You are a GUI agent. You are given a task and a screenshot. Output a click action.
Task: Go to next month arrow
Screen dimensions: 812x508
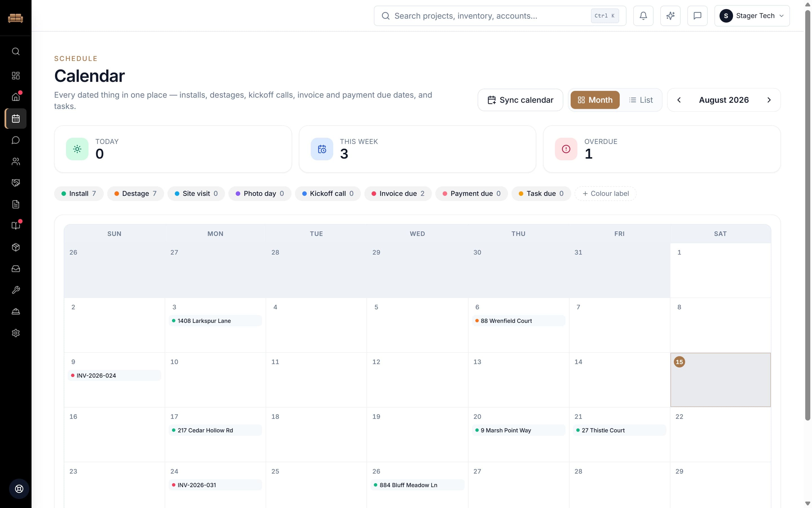pyautogui.click(x=769, y=100)
